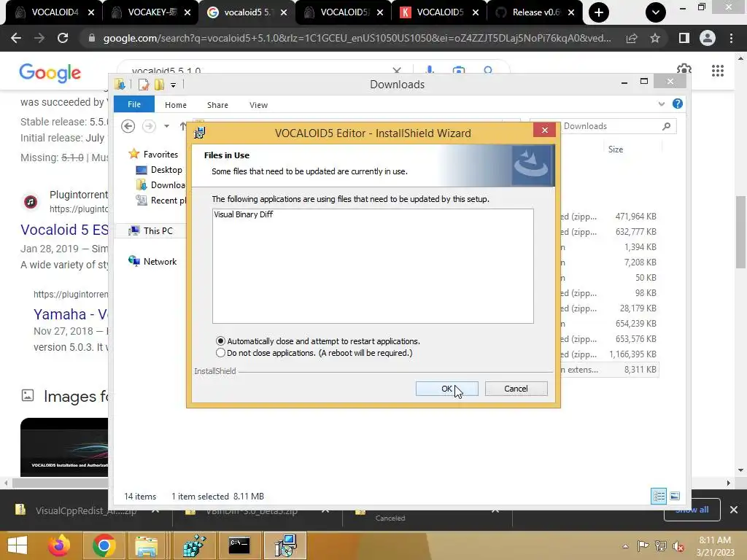Open Vocaloid 5 ES search result link

pyautogui.click(x=64, y=230)
